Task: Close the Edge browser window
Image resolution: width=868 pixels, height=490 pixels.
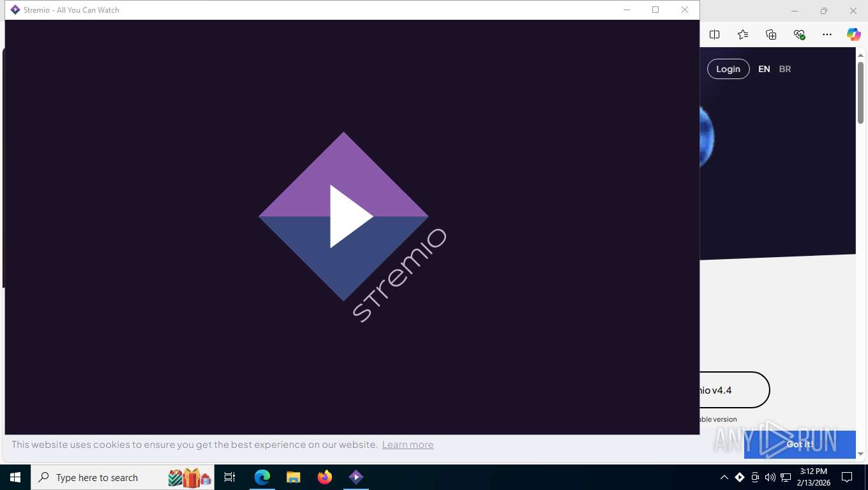Action: pos(853,11)
